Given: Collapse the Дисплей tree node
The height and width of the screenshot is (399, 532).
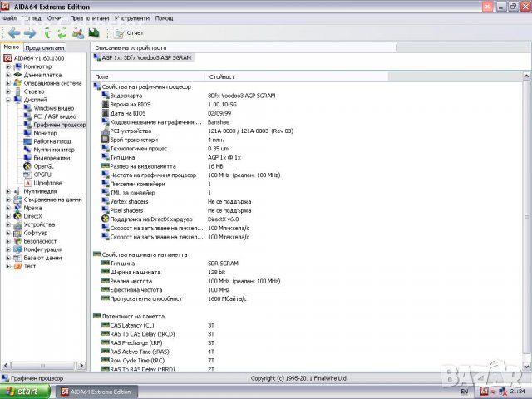Looking at the screenshot, I should pos(7,100).
